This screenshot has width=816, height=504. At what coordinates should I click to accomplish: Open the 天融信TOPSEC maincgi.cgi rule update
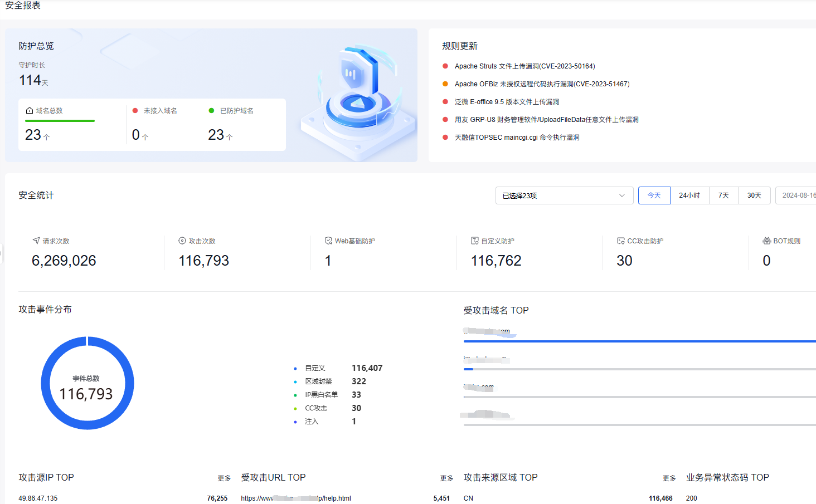517,138
